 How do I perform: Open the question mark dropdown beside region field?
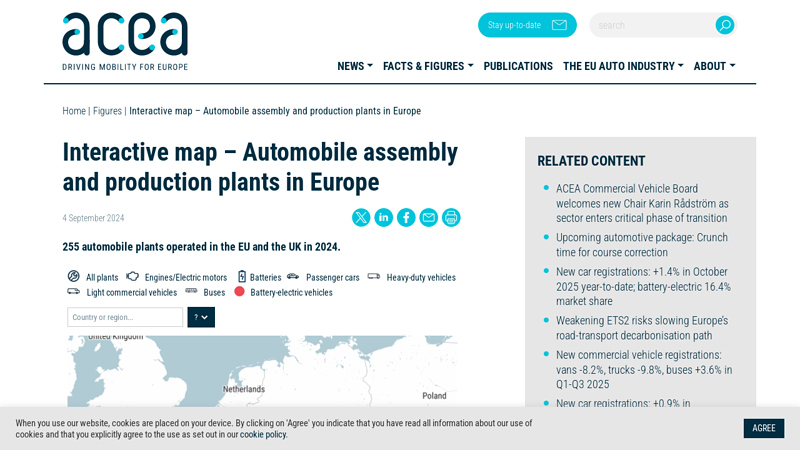[x=201, y=317]
